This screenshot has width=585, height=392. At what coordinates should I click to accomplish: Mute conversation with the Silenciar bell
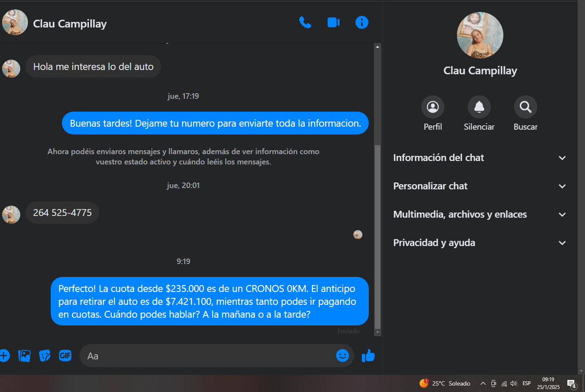pos(479,107)
